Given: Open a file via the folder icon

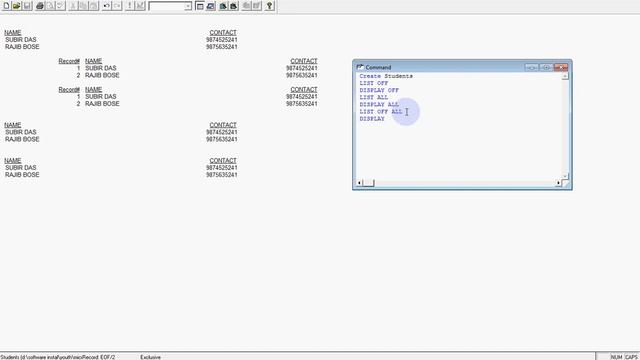Looking at the screenshot, I should pyautogui.click(x=16, y=6).
